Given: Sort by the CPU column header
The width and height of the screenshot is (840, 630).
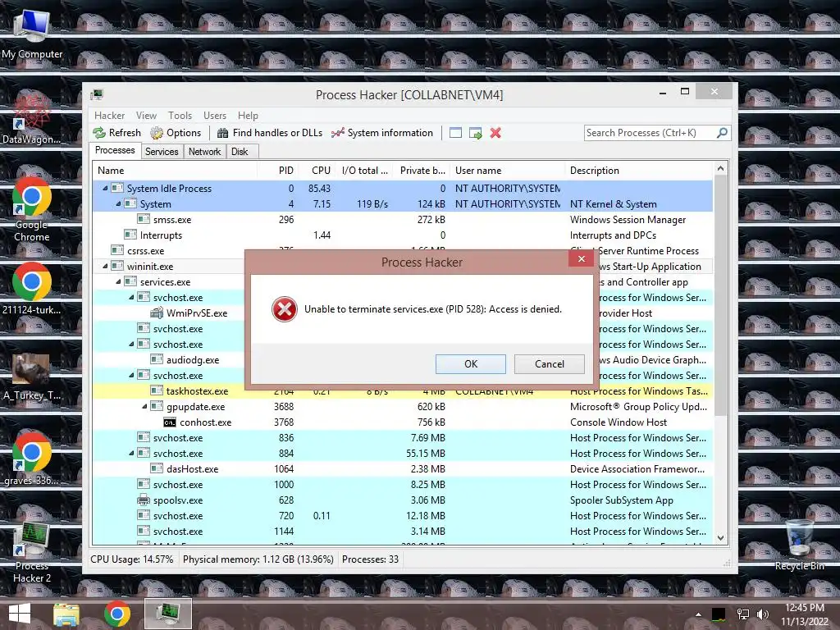Looking at the screenshot, I should (x=317, y=171).
